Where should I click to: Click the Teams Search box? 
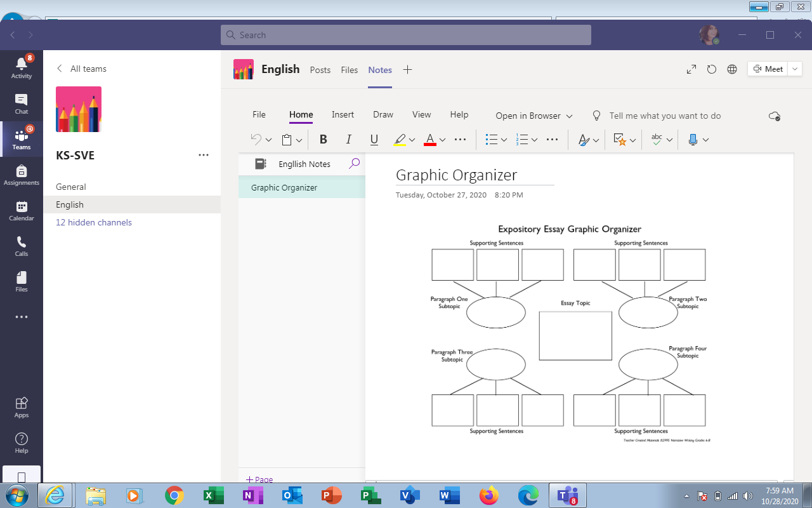406,35
